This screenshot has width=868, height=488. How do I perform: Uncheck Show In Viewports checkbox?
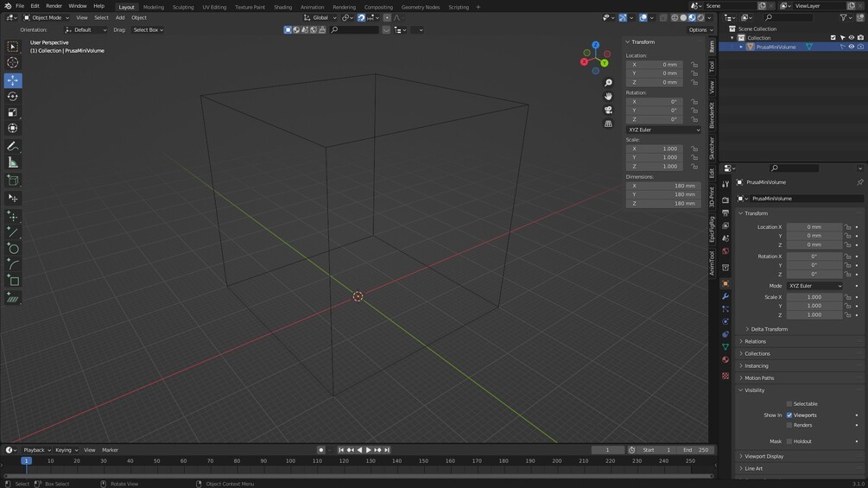click(x=789, y=415)
